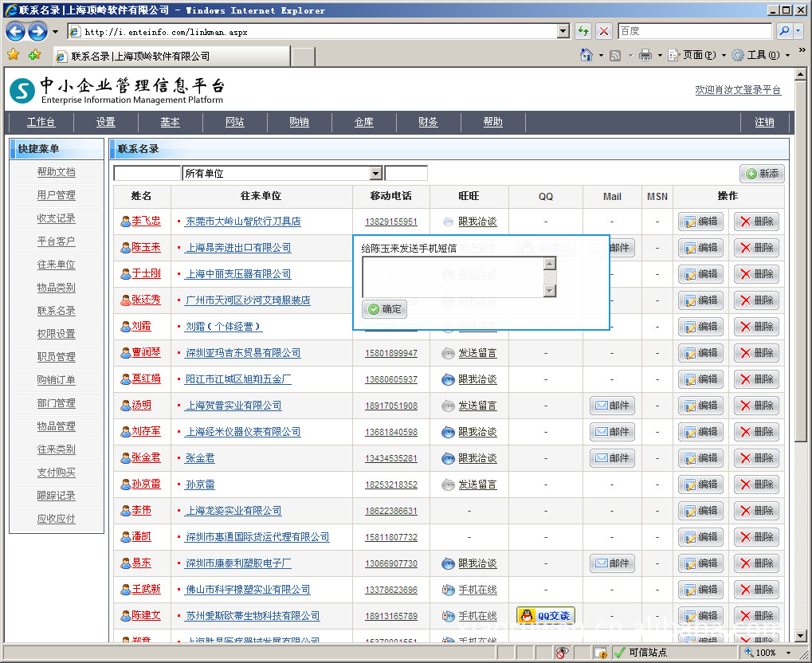The height and width of the screenshot is (663, 812).
Task: Edit the 刘存军 contact entry
Action: (x=700, y=432)
